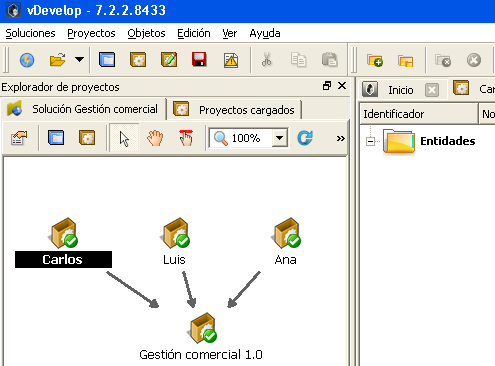Click the project edit pencil icon
The width and height of the screenshot is (495, 366).
pyautogui.click(x=169, y=60)
